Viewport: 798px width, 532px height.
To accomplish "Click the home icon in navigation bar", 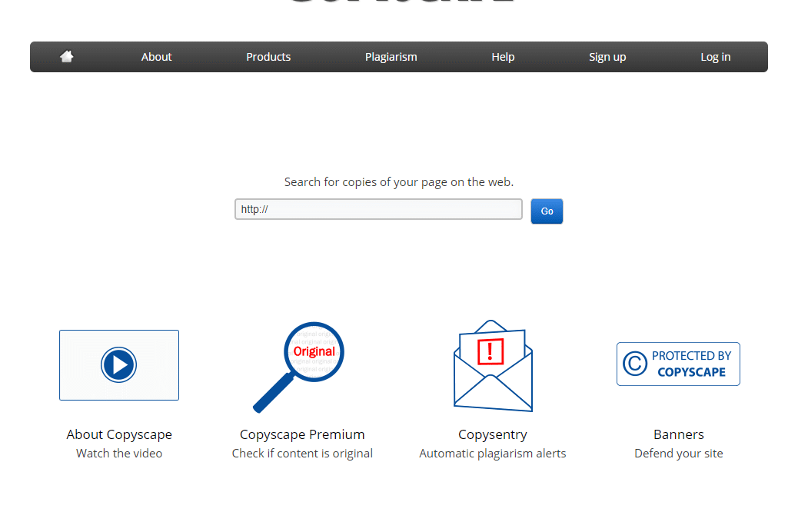I will coord(67,57).
